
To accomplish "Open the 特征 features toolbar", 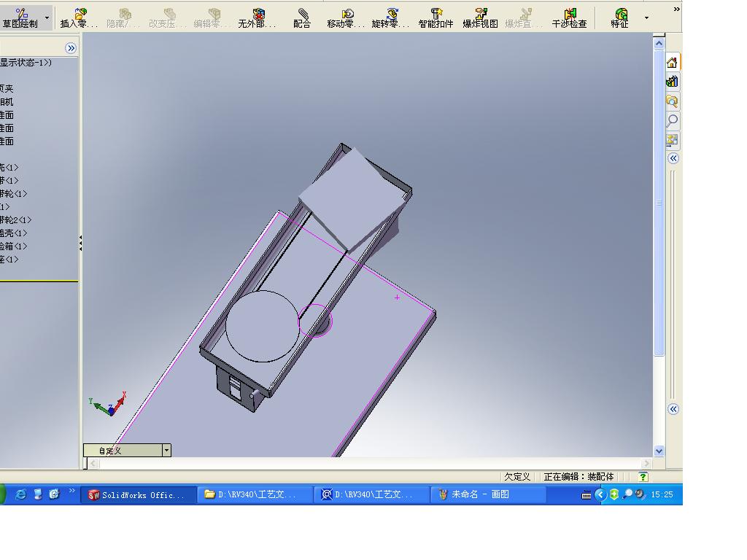I will pyautogui.click(x=620, y=18).
